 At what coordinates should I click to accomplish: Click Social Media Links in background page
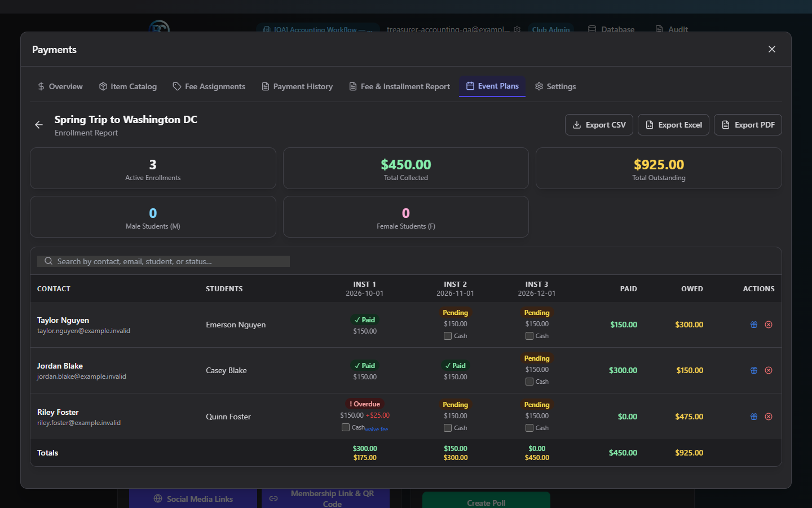click(193, 499)
